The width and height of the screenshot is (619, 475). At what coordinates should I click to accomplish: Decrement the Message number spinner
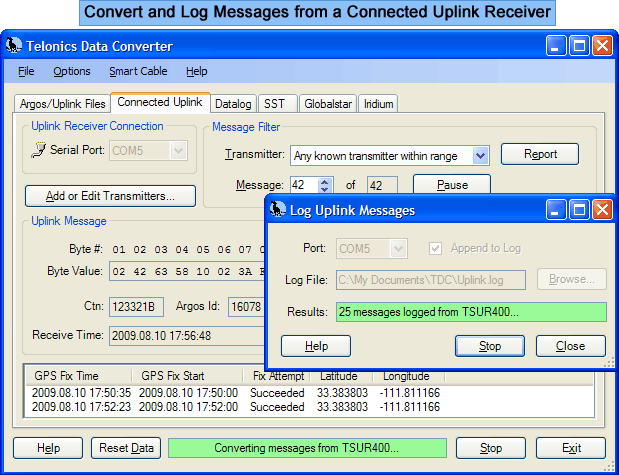pos(325,189)
